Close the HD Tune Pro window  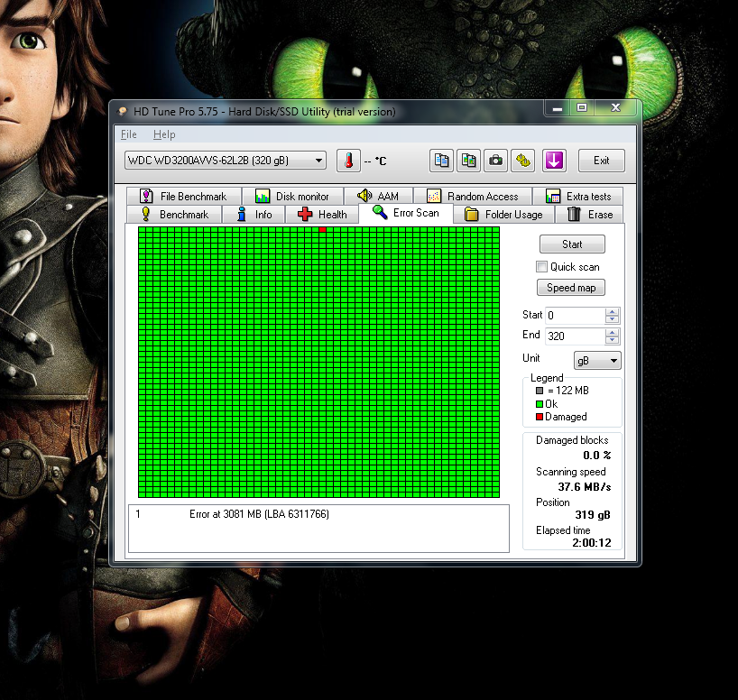(615, 108)
